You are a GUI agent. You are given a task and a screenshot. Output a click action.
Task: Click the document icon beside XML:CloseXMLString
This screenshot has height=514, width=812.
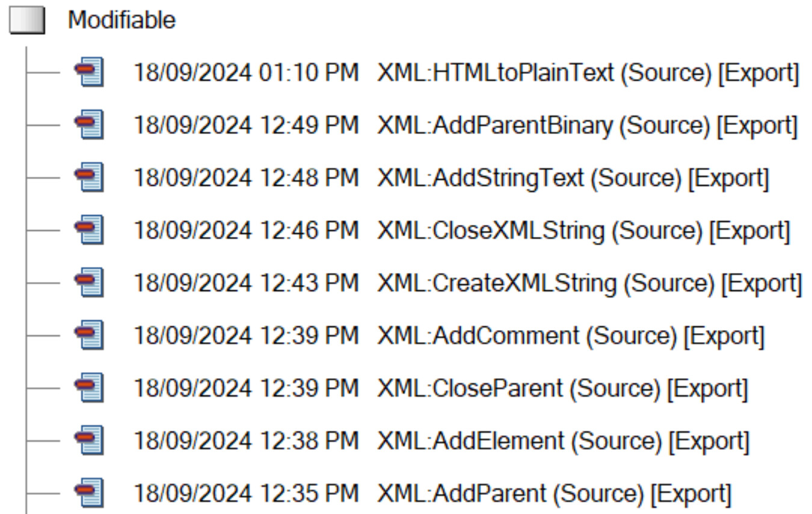point(90,230)
